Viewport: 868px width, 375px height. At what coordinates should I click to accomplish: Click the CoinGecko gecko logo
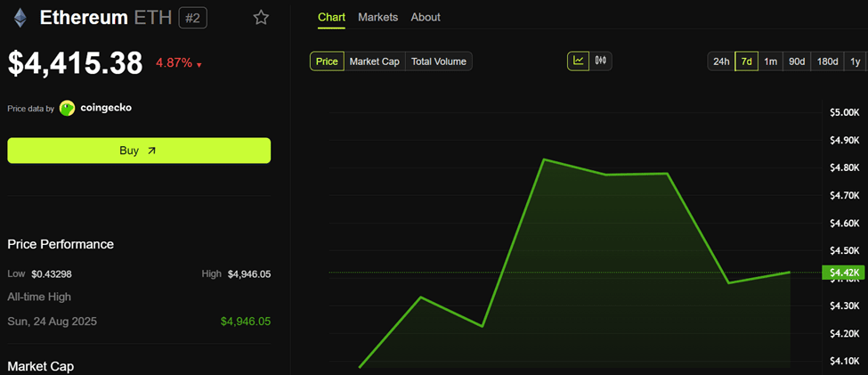[x=67, y=108]
